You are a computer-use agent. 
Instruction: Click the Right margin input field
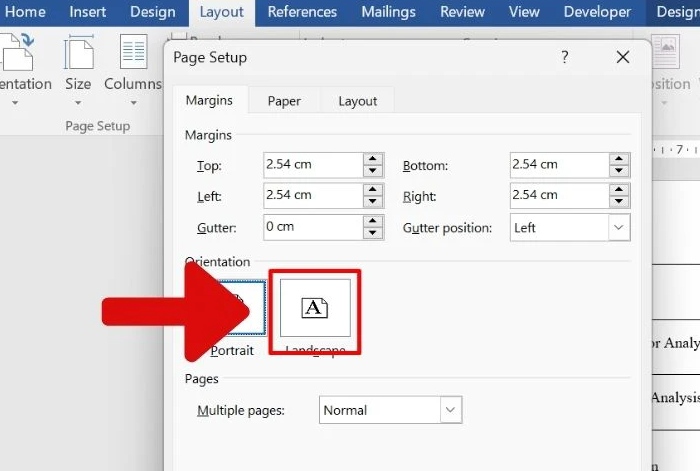click(x=559, y=195)
